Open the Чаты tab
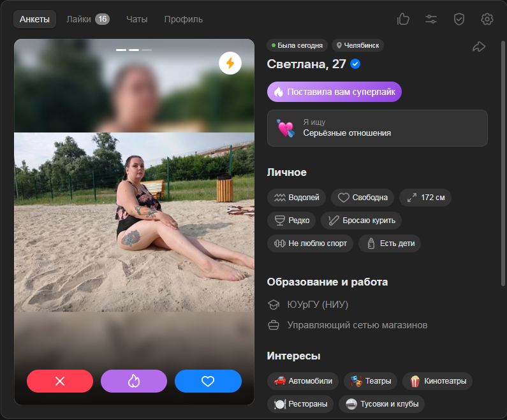Screen dimensions: 507x420 point(136,19)
